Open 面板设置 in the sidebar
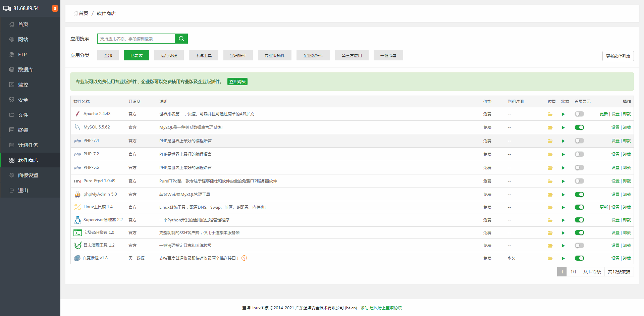Viewport: 644px width, 316px height. click(x=30, y=175)
